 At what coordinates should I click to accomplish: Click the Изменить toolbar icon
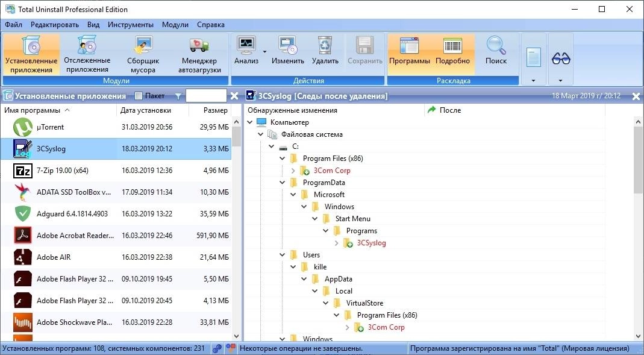coord(287,45)
